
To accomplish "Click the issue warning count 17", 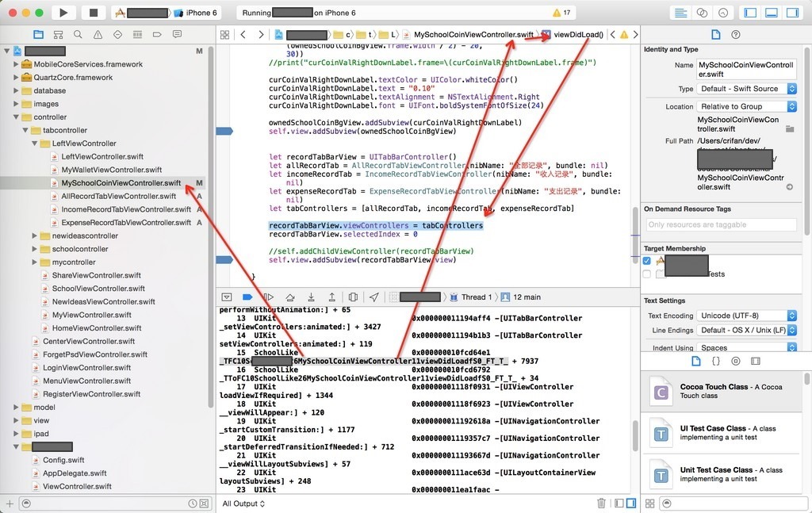I will pyautogui.click(x=562, y=13).
